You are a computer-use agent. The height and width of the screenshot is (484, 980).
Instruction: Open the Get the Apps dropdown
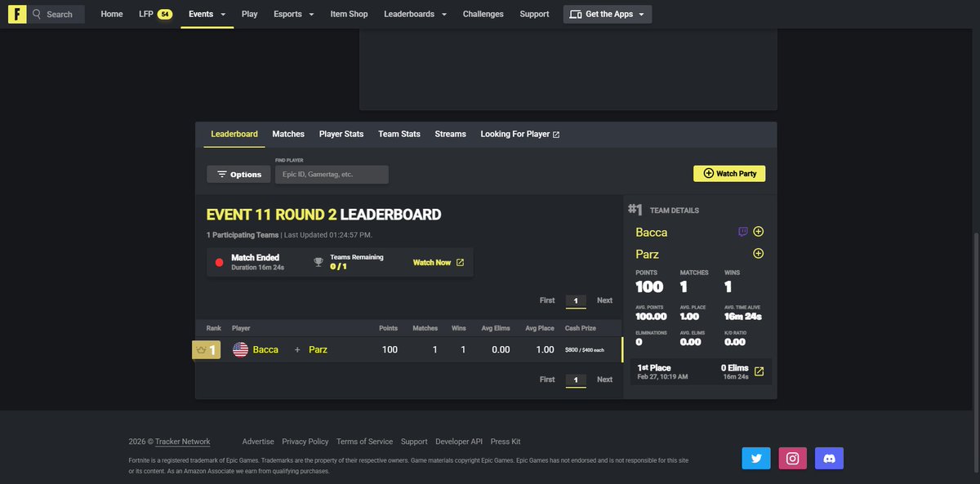(x=608, y=14)
